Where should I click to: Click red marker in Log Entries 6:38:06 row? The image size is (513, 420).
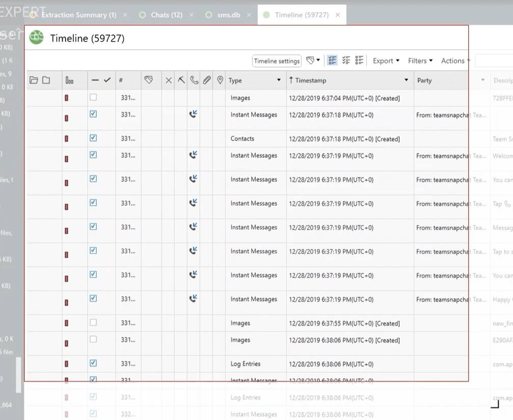(x=66, y=364)
